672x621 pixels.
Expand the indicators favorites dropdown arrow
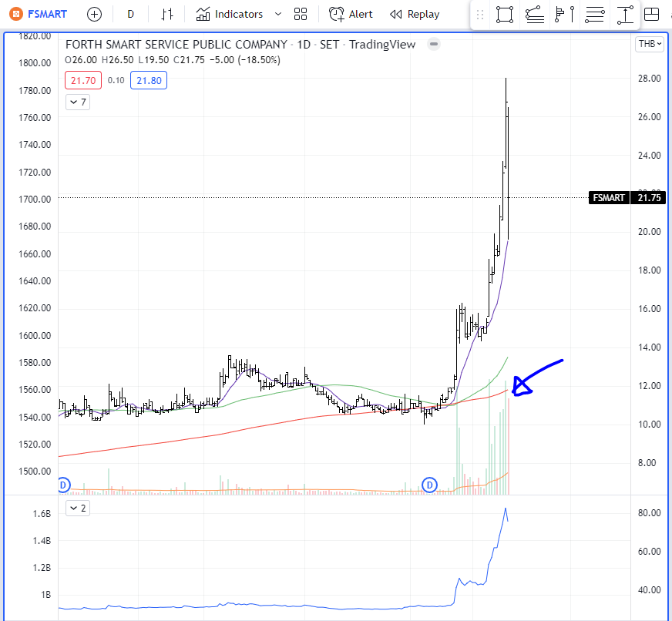coord(278,14)
